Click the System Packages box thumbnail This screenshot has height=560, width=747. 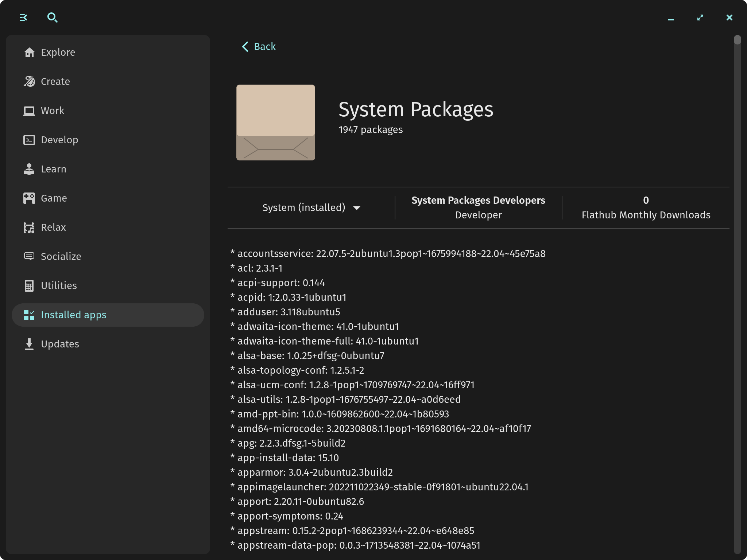point(276,122)
